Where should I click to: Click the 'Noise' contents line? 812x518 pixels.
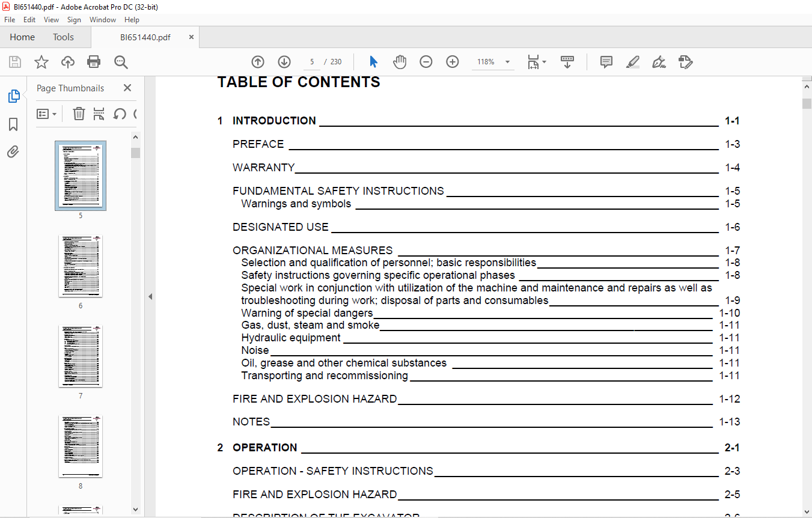(x=490, y=350)
